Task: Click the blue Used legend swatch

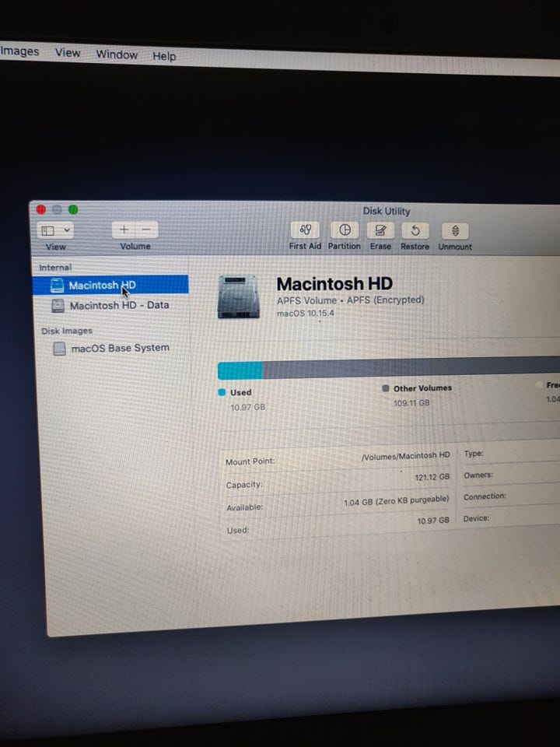Action: coord(222,392)
